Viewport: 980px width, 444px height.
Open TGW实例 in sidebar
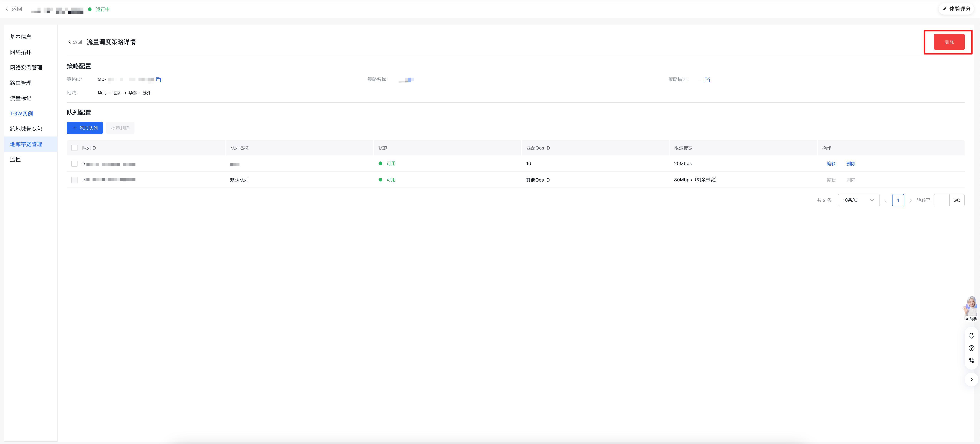pos(21,114)
